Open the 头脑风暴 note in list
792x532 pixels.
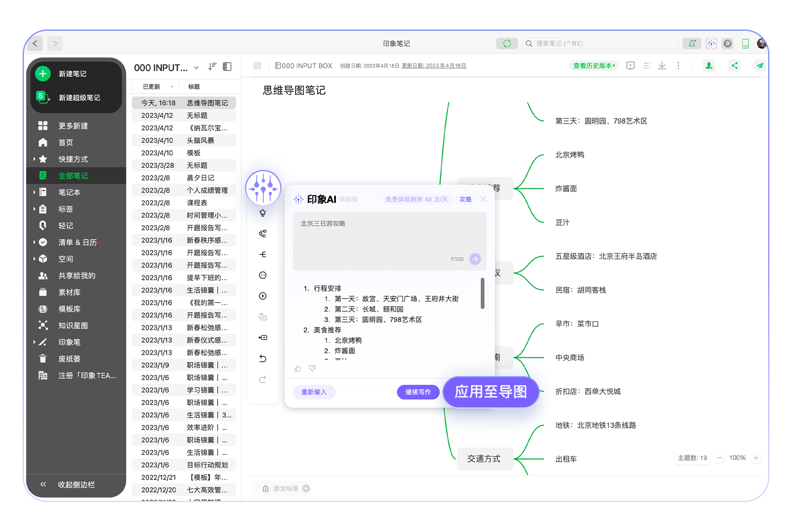(x=184, y=140)
